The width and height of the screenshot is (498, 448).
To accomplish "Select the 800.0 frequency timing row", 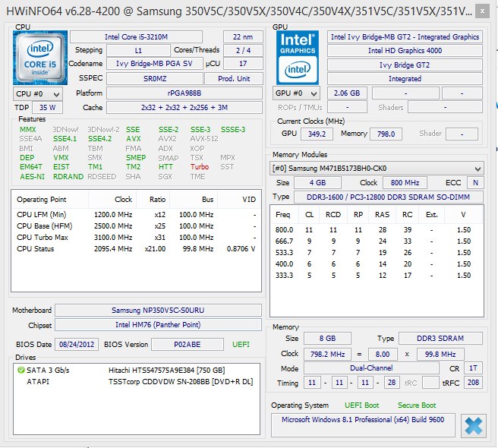I will click(x=377, y=230).
